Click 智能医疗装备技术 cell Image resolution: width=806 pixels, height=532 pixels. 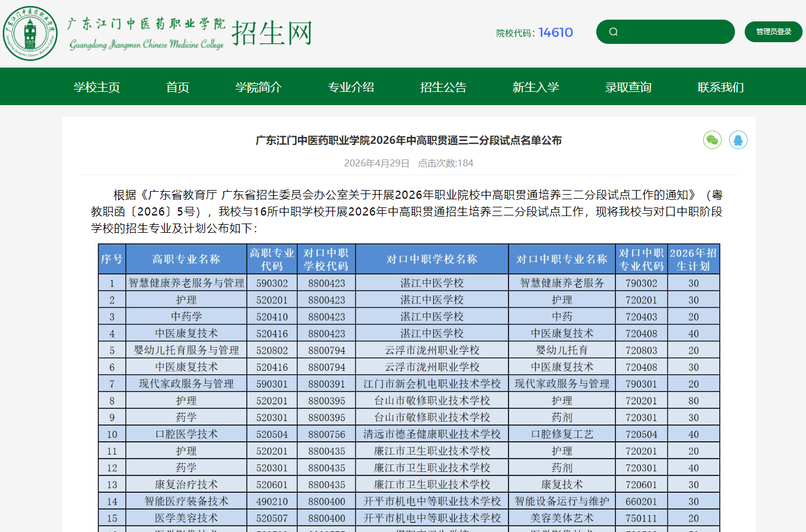click(186, 501)
